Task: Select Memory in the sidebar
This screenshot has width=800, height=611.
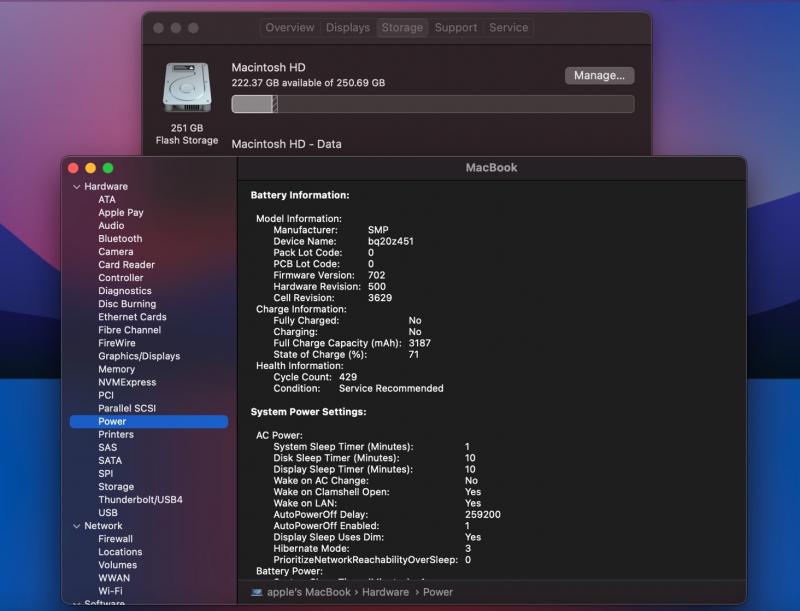Action: point(116,369)
